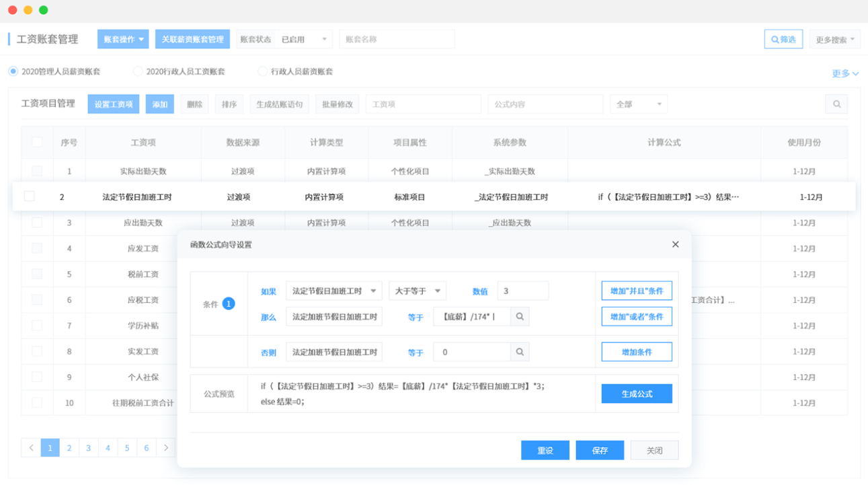Click the 增加"或者"条件 button
Image resolution: width=868 pixels, height=485 pixels.
[x=637, y=316]
